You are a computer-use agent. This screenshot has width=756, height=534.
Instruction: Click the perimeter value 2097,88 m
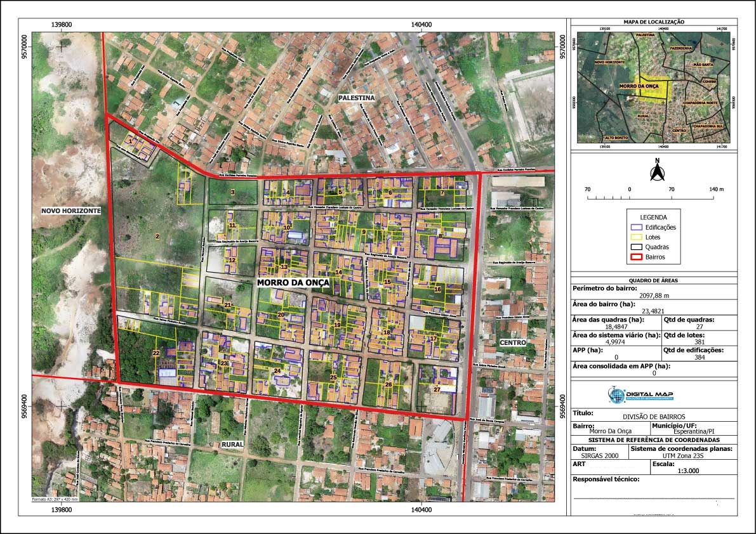tap(654, 296)
